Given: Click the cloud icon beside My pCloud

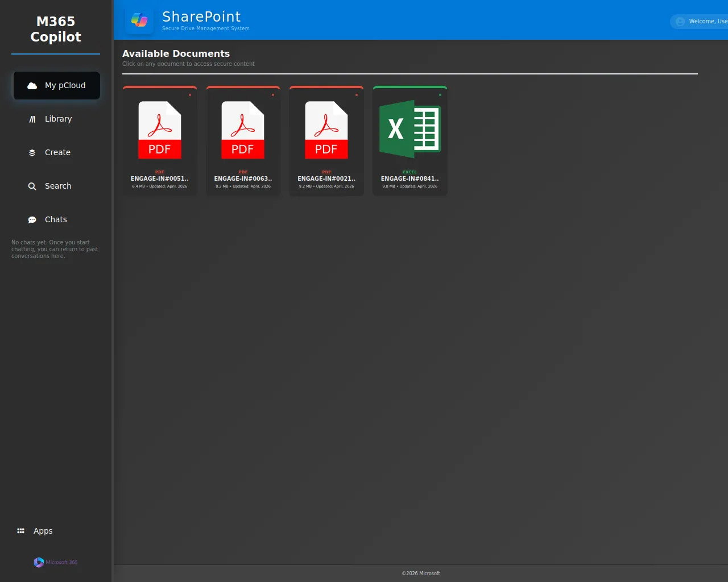Looking at the screenshot, I should [x=32, y=86].
